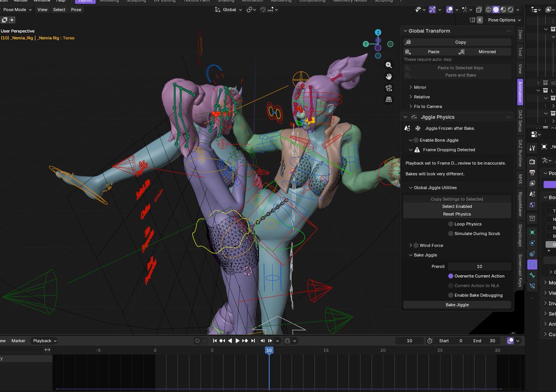Collapse the Global Transform panel
556x392 pixels.
(x=405, y=31)
